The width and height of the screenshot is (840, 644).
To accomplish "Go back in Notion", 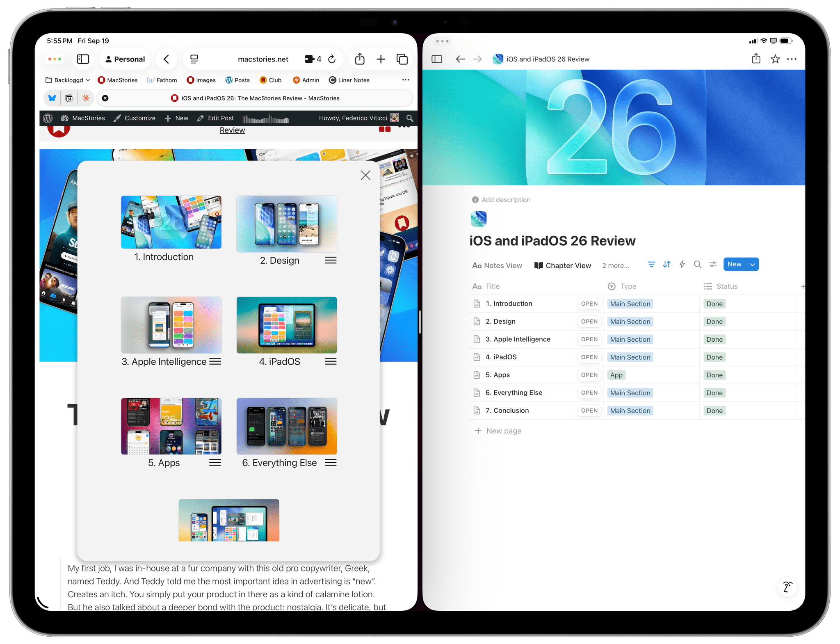I will tap(460, 59).
